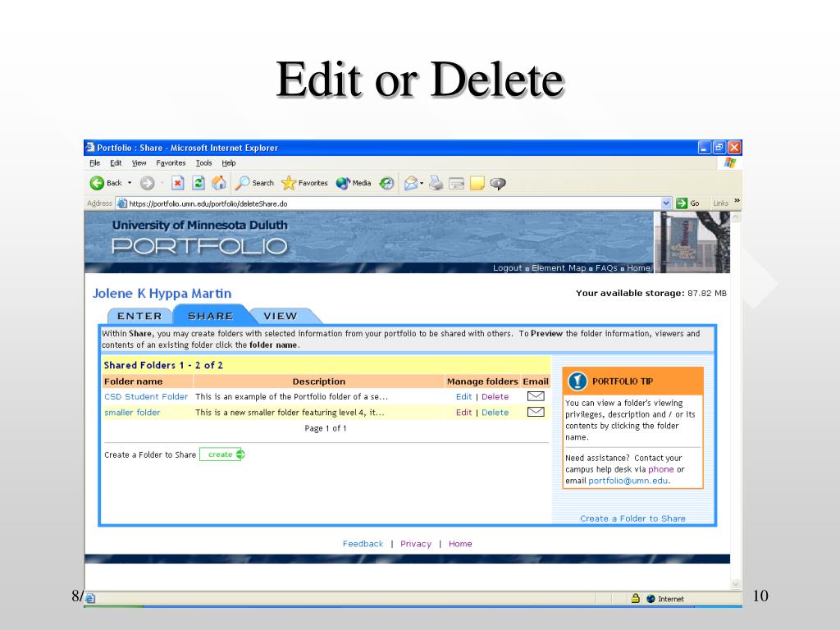Open the File menu
Viewport: 840px width, 630px height.
(x=95, y=163)
